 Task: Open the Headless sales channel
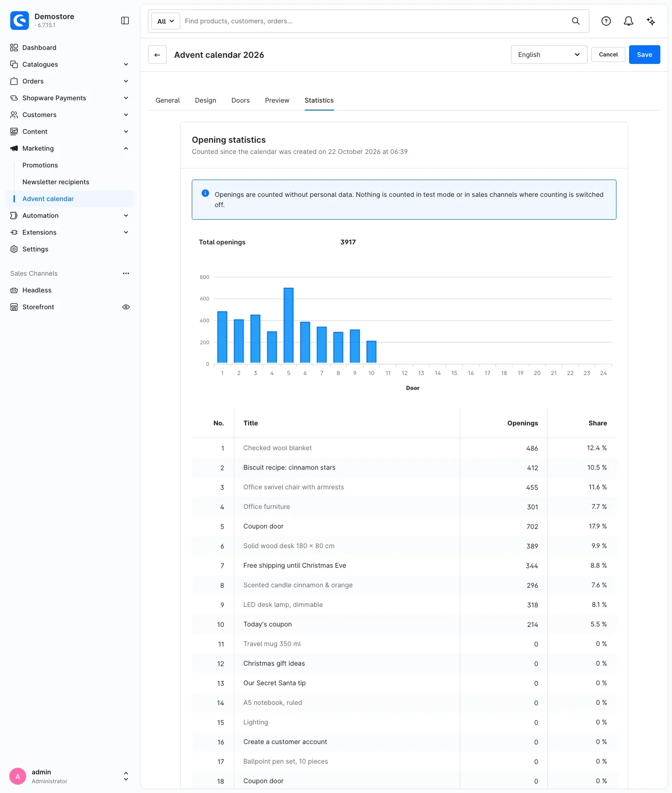[37, 290]
